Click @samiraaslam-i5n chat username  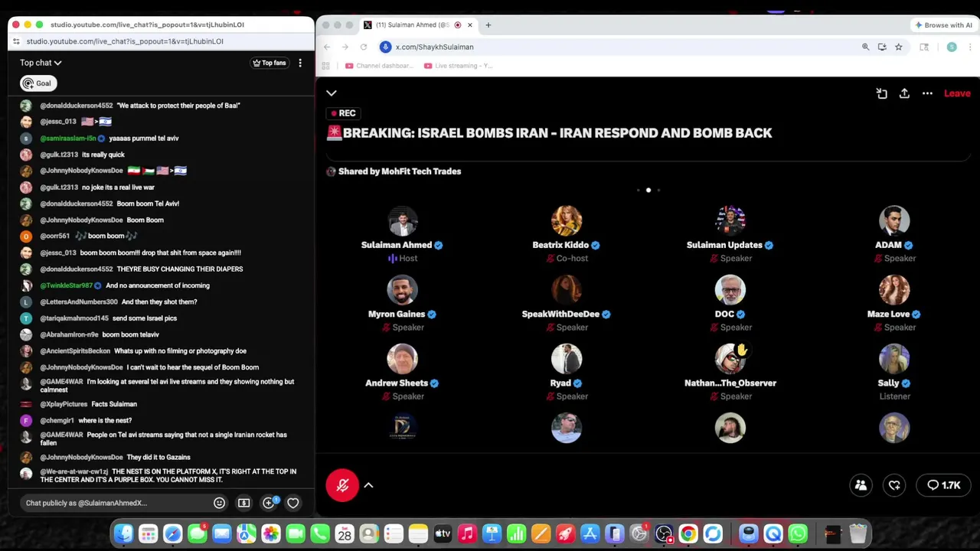(x=67, y=139)
